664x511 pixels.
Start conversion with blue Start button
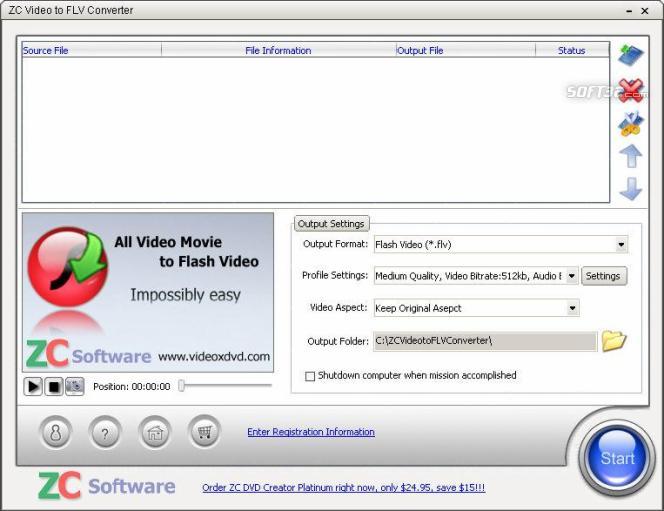pyautogui.click(x=617, y=458)
